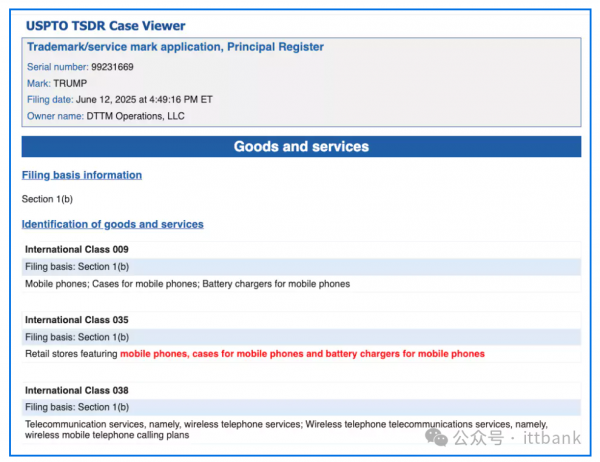Select Filing basis row under Class 035

(301, 337)
